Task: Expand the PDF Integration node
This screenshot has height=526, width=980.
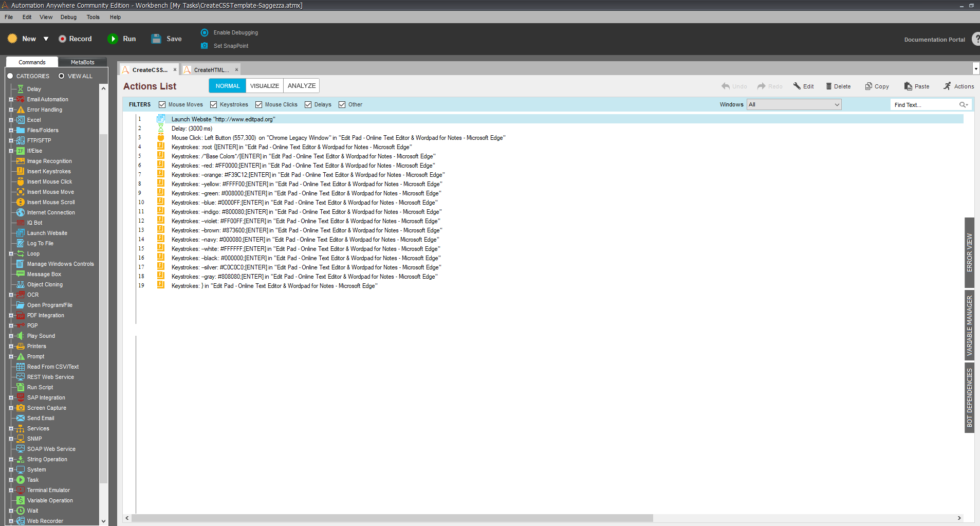Action: [11, 315]
